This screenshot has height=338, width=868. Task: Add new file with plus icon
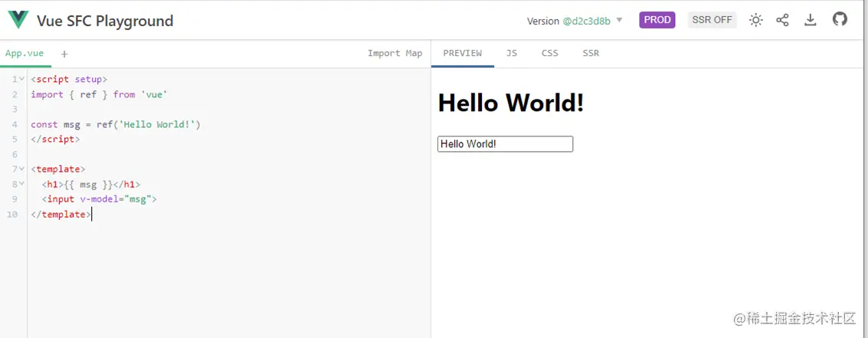click(64, 54)
